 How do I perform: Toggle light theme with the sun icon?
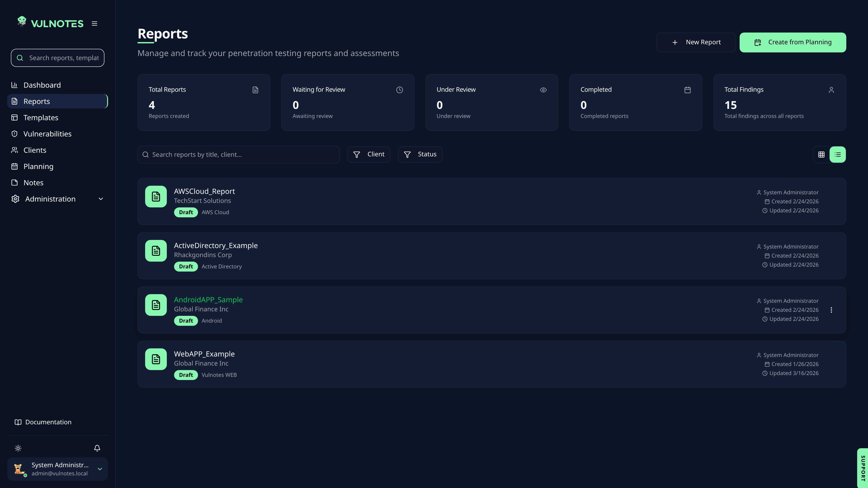click(18, 448)
